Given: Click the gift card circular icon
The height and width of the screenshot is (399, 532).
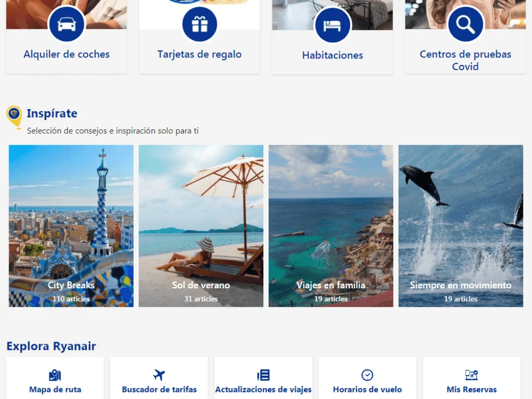Looking at the screenshot, I should pos(199,24).
